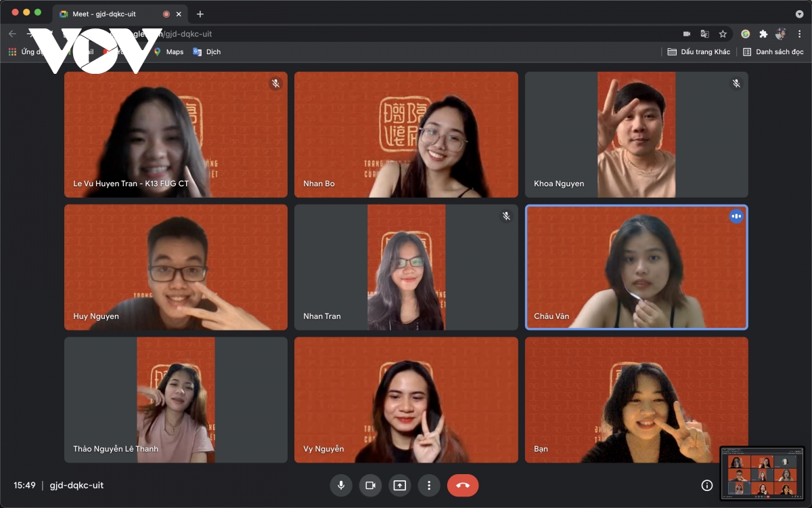Image resolution: width=812 pixels, height=508 pixels.
Task: Click the picture-in-picture screen thumbnail
Action: click(762, 473)
